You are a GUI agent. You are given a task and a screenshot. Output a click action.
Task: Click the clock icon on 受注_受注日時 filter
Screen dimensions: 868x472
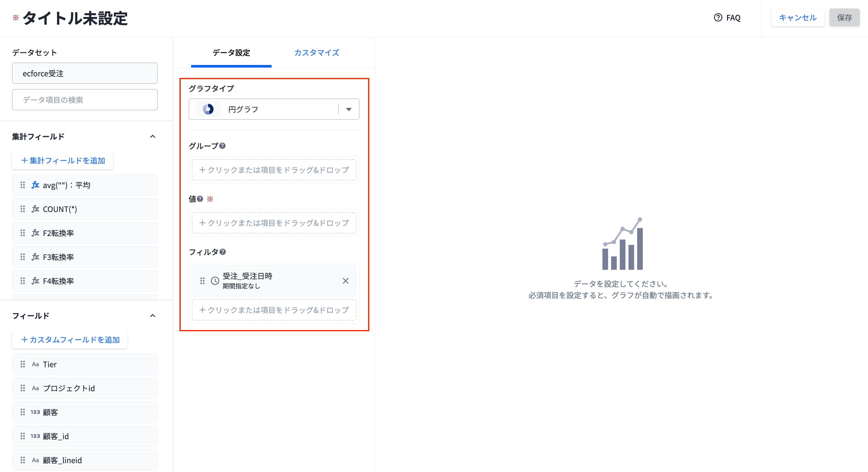(x=215, y=281)
